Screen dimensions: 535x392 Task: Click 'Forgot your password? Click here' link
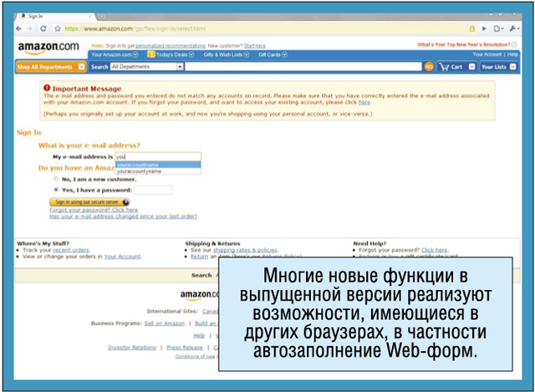click(x=94, y=210)
